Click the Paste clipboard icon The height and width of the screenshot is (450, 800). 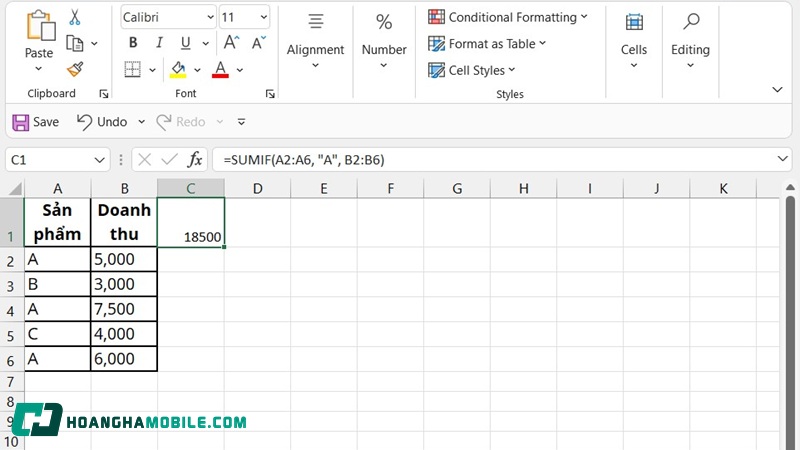tap(41, 26)
